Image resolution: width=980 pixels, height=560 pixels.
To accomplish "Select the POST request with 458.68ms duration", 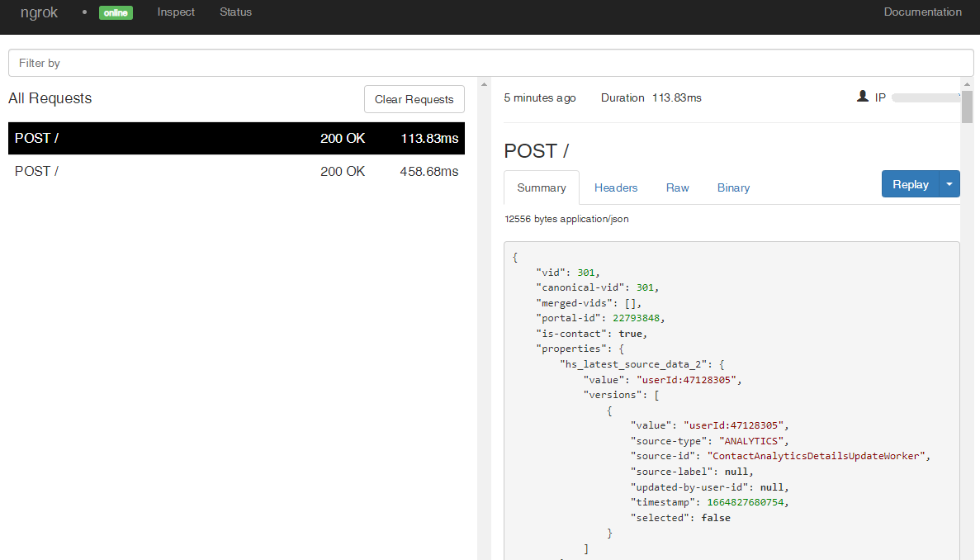I will (x=236, y=171).
